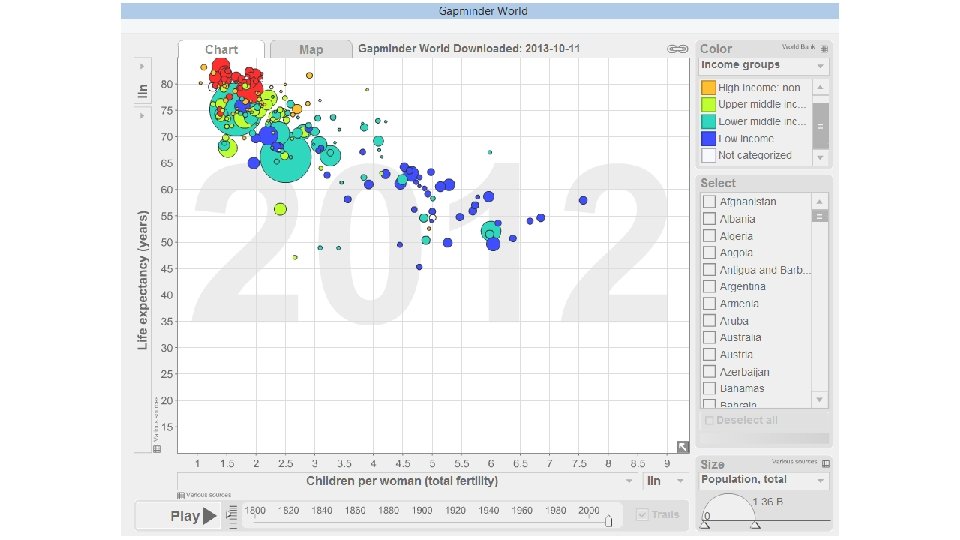This screenshot has width=960, height=540.
Task: Adjust playback speed control beside Play
Action: [231, 515]
